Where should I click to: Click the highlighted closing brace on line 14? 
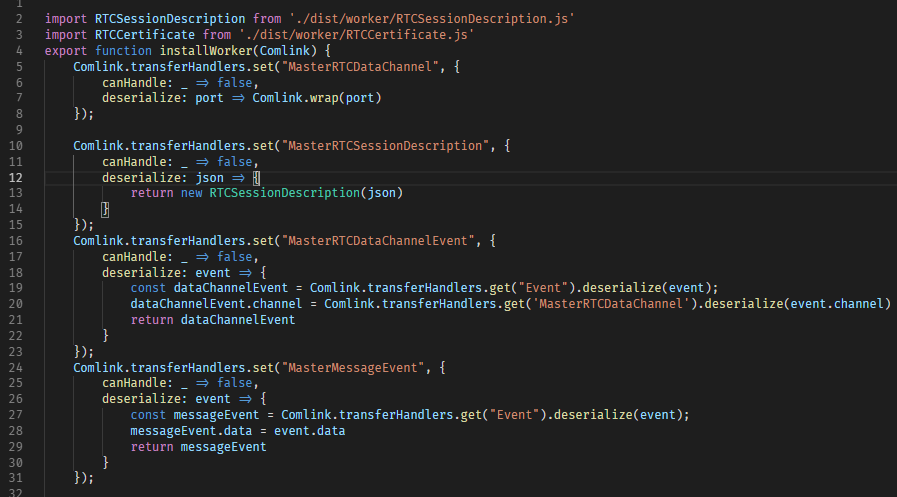(x=105, y=209)
